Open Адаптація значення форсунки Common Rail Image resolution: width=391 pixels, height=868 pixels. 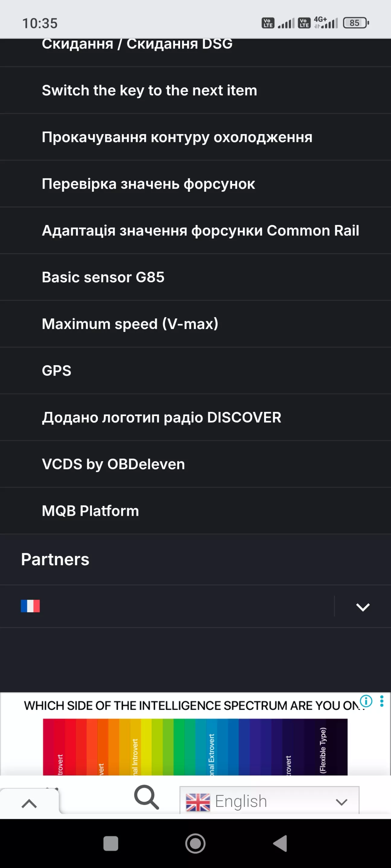coord(200,230)
